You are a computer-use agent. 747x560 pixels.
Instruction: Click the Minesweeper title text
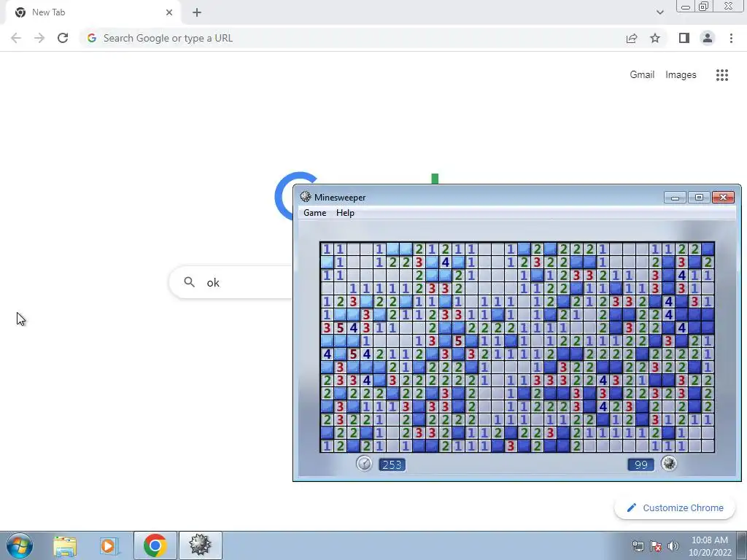(x=340, y=197)
